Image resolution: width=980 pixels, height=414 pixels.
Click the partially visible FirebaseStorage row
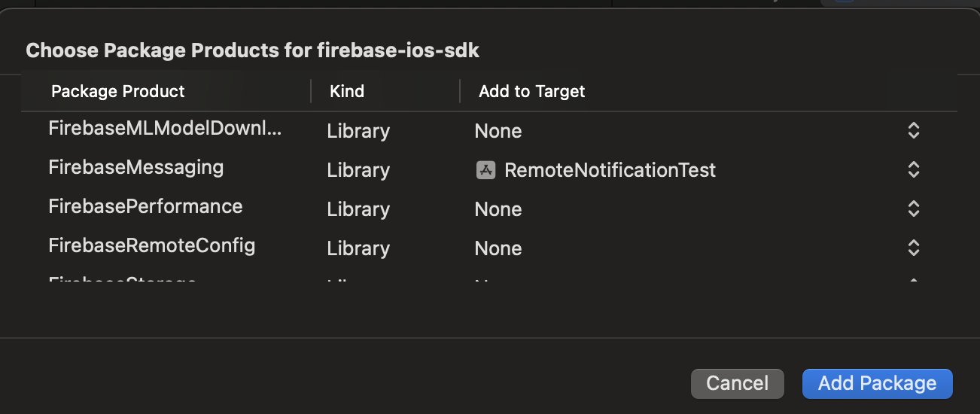[x=123, y=282]
